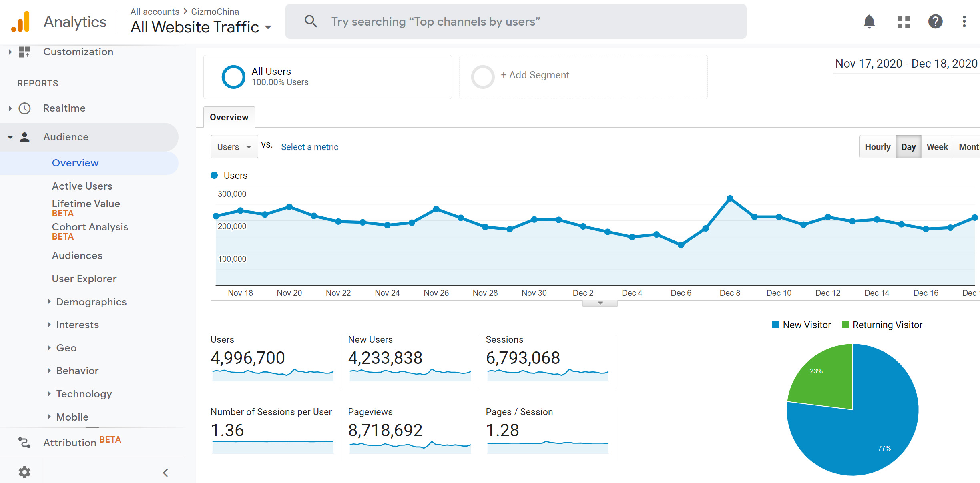Click the Attribution path icon

[24, 442]
